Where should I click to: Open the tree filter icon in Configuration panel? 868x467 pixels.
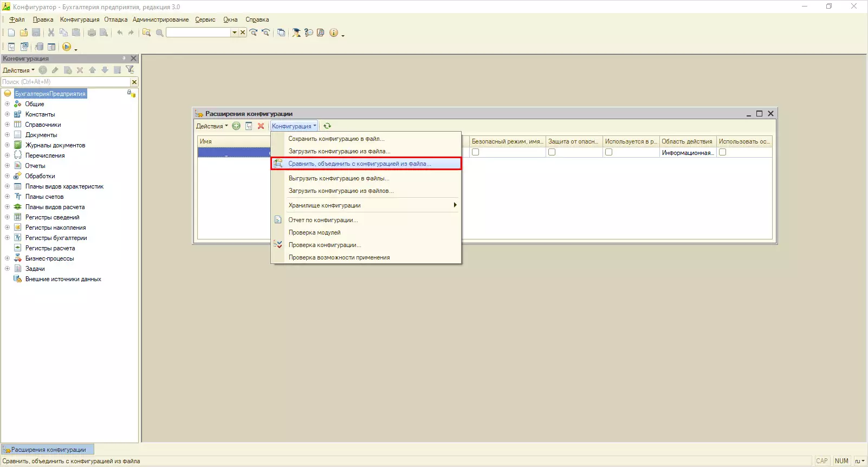pos(129,70)
